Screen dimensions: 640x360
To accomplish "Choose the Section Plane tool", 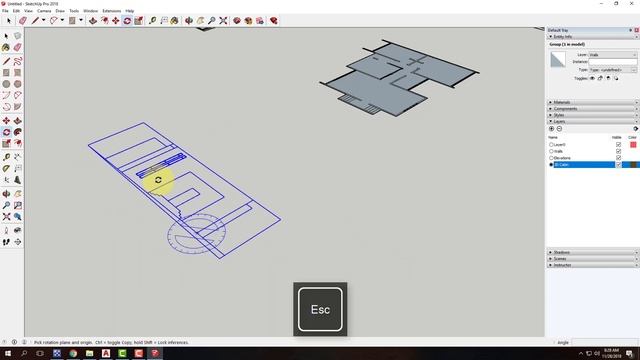I will click(x=18, y=242).
